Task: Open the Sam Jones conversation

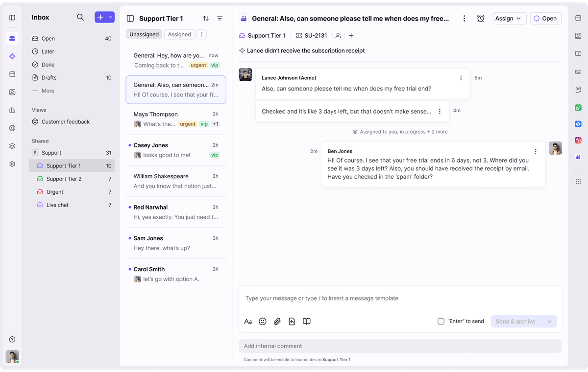Action: point(176,243)
